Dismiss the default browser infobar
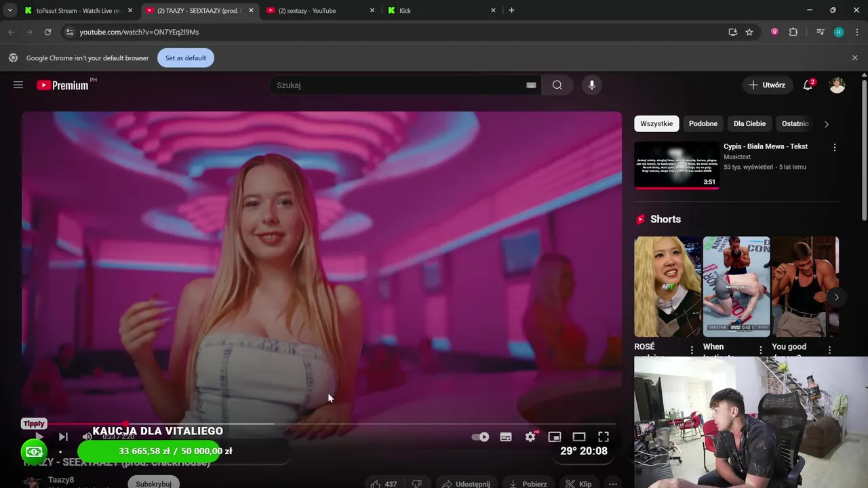 coord(854,58)
